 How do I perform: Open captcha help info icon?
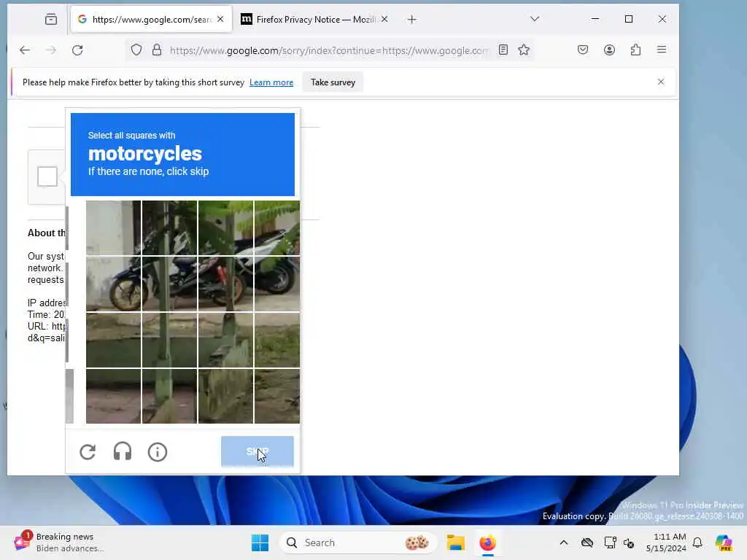pos(158,452)
